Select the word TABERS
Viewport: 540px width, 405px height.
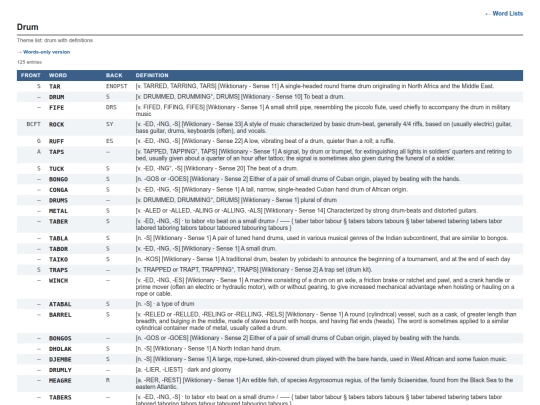[60, 397]
